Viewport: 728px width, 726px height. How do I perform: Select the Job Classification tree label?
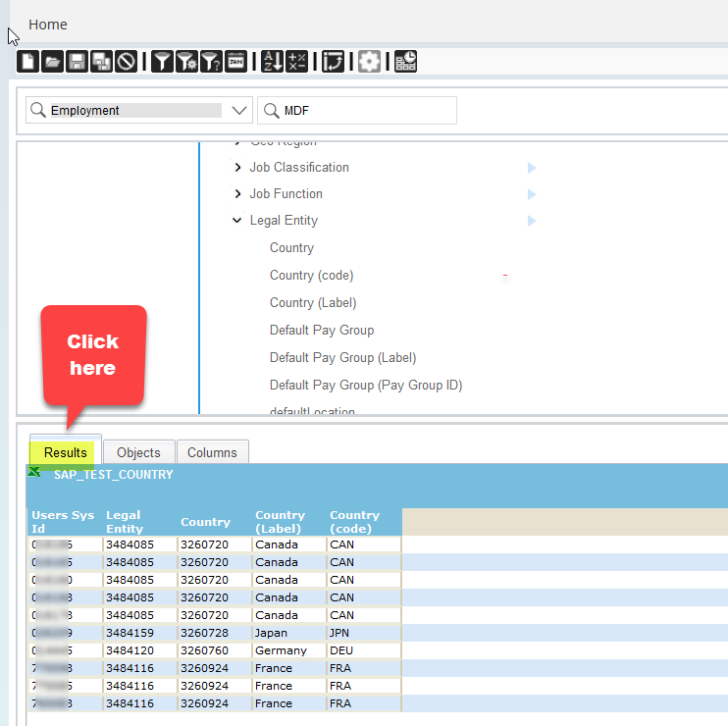point(299,167)
